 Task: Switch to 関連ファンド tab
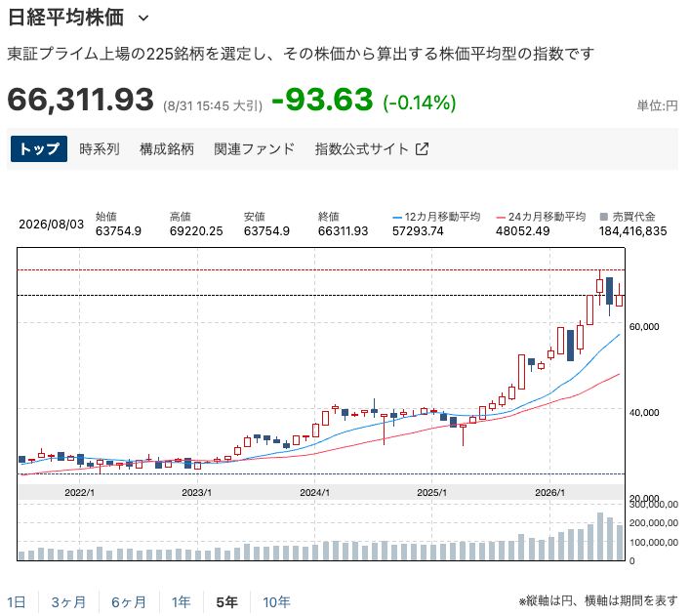pyautogui.click(x=255, y=148)
